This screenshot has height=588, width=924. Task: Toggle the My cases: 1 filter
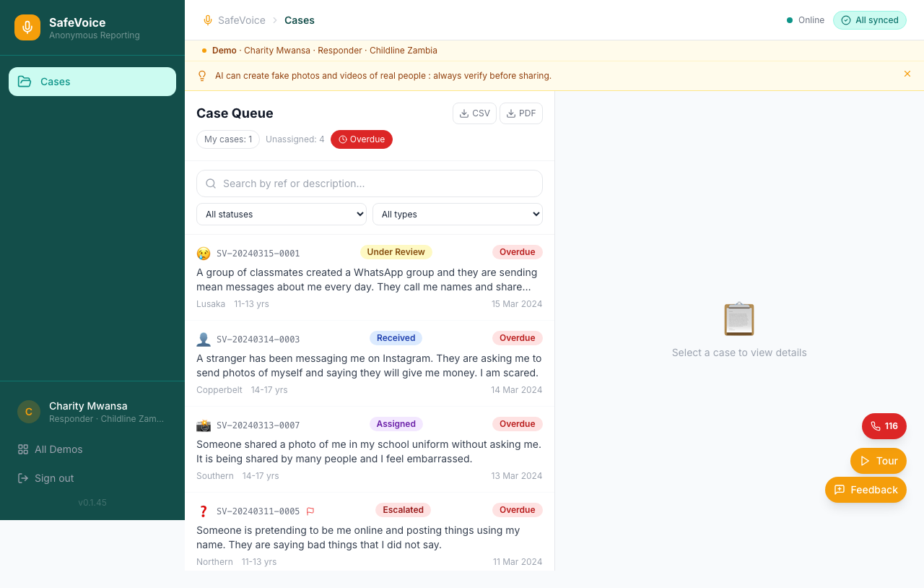point(228,139)
